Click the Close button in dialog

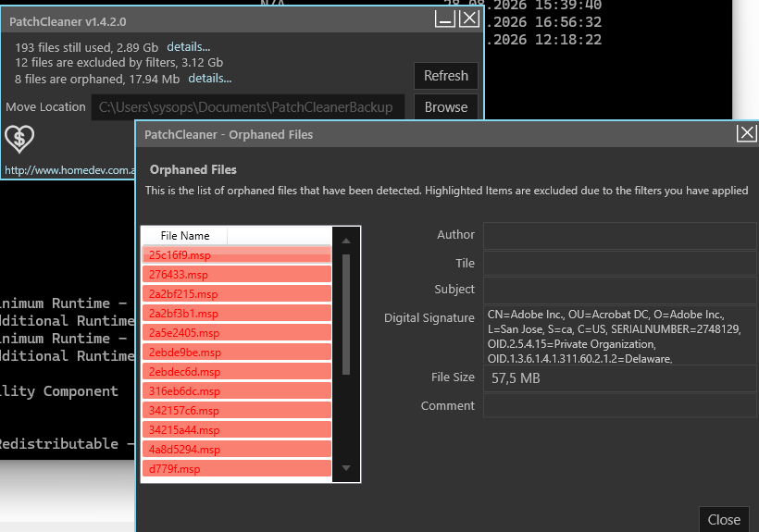click(724, 519)
